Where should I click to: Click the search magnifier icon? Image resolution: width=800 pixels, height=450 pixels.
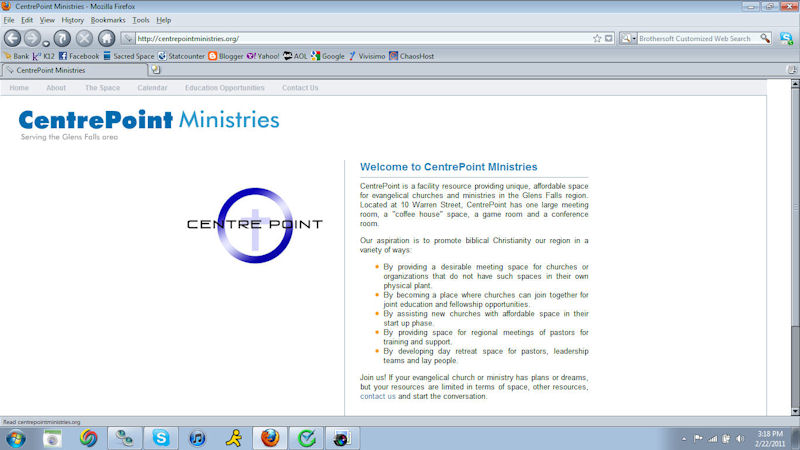coord(765,38)
